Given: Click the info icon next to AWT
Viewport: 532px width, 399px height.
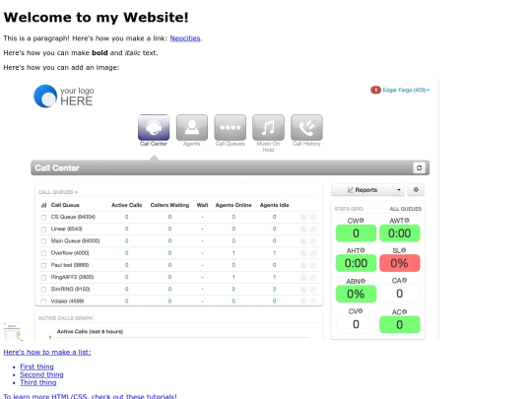Looking at the screenshot, I should click(407, 221).
